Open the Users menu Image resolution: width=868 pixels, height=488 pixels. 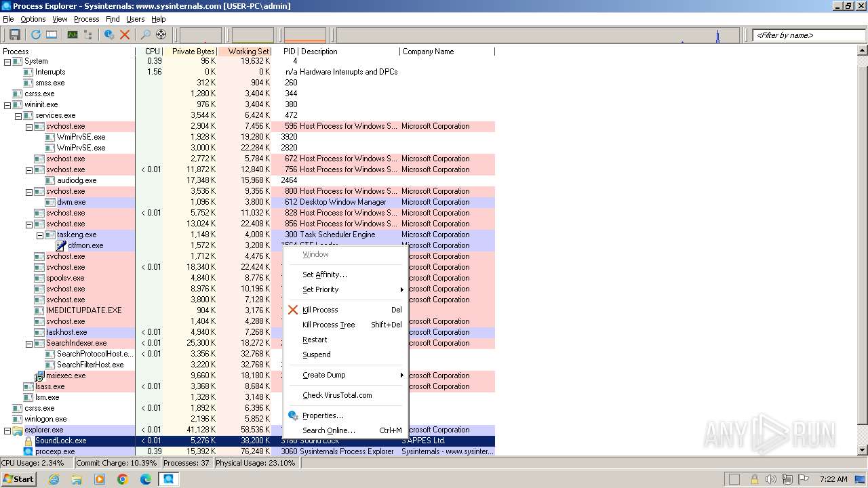click(135, 19)
